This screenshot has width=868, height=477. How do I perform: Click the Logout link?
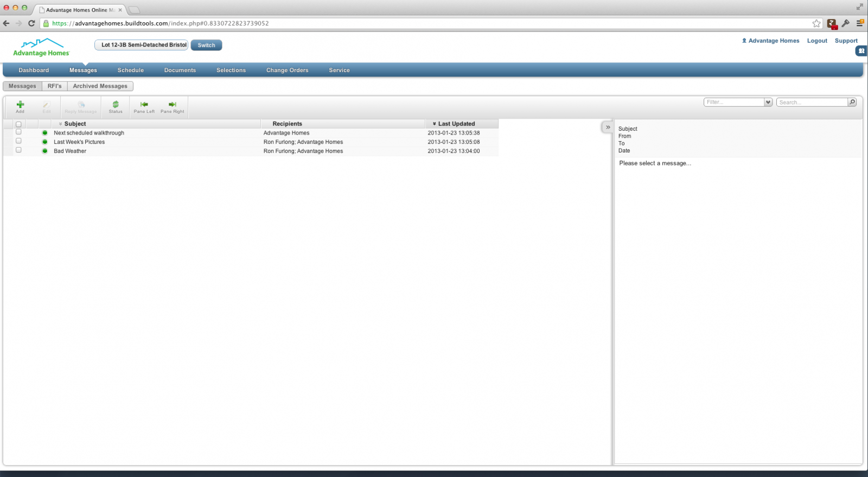coord(817,41)
